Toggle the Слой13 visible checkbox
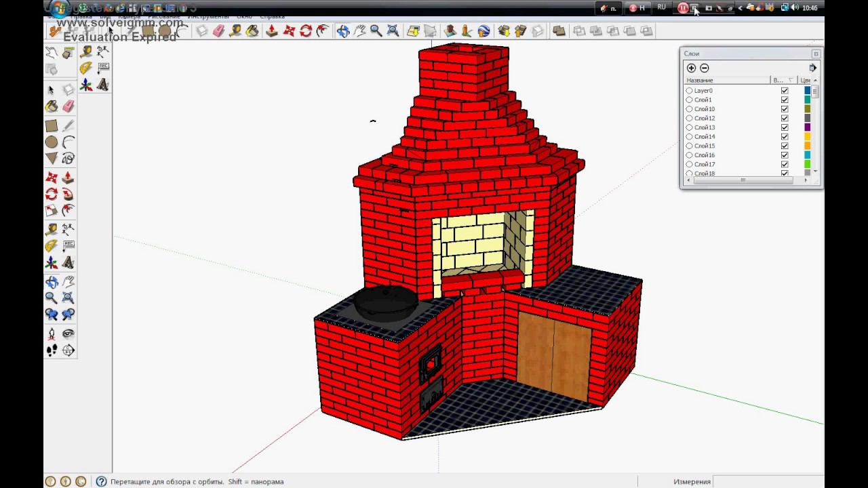Image resolution: width=868 pixels, height=488 pixels. 785,127
